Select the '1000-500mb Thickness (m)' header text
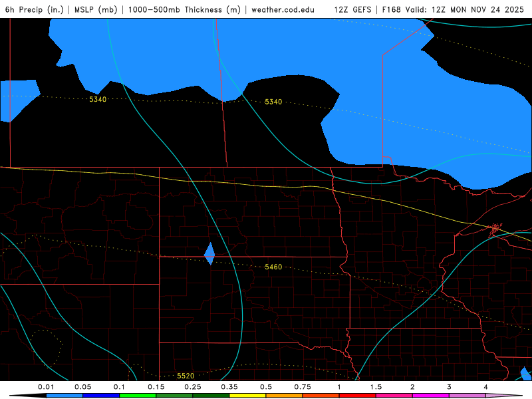Screen dimensions: 532x399 tap(184, 9)
